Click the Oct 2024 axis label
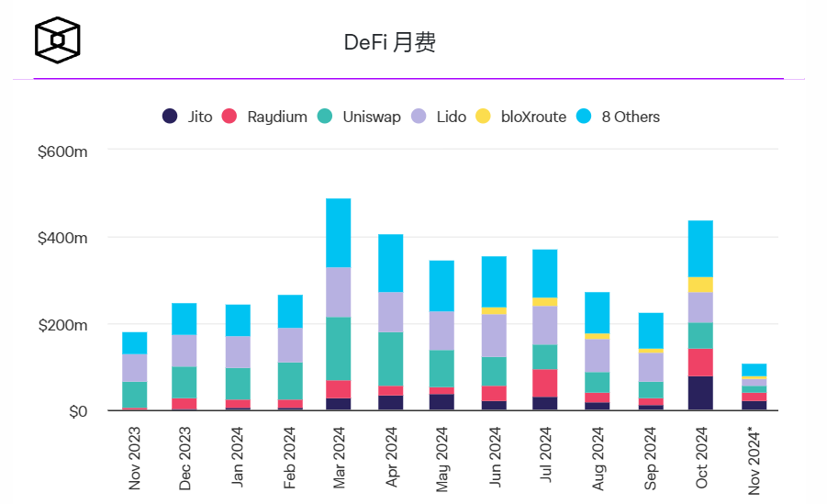This screenshot has height=504, width=827. (701, 457)
